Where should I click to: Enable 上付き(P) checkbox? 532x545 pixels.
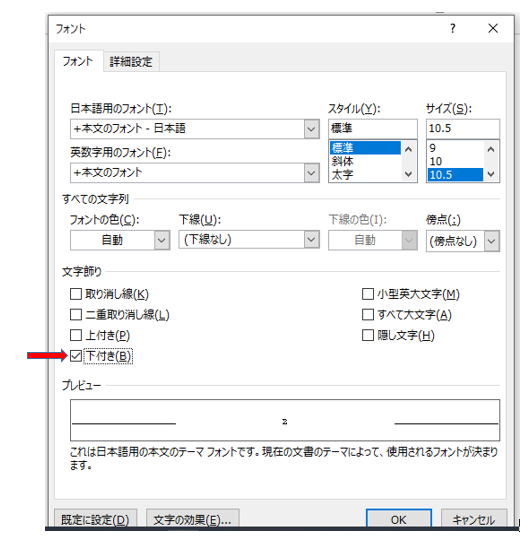tap(76, 335)
